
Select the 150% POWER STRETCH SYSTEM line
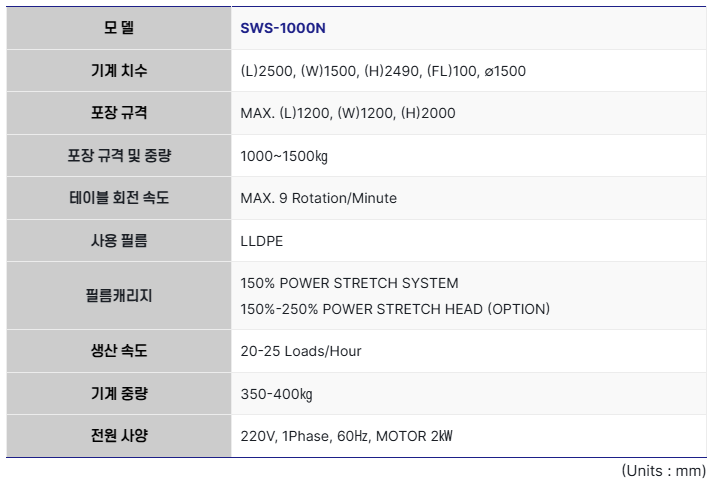click(350, 283)
